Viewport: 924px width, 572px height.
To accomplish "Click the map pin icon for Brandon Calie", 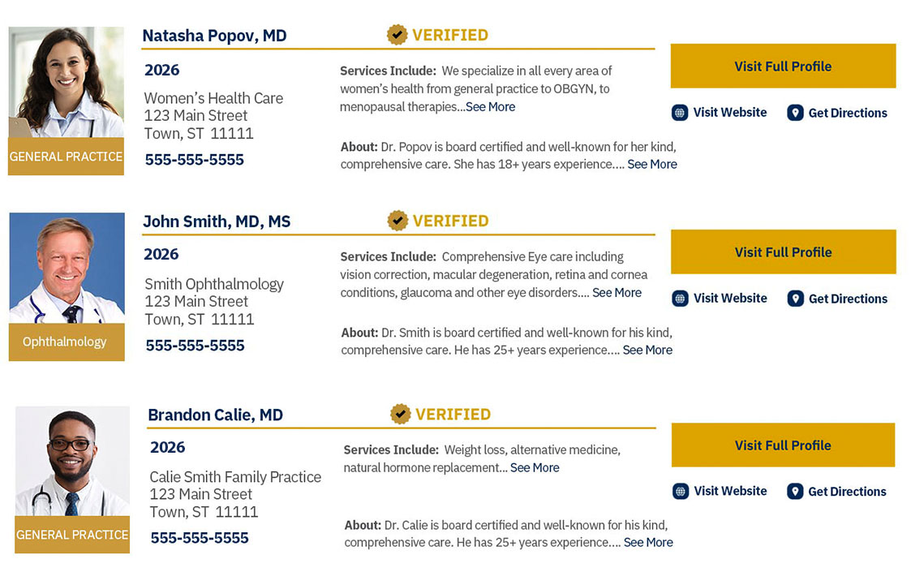I will click(x=795, y=491).
